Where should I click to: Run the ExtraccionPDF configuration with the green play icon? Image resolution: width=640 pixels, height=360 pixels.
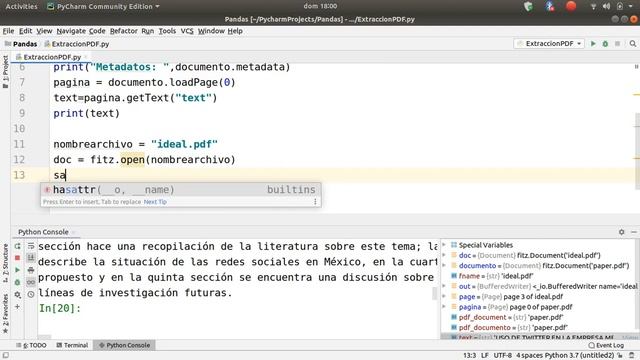[x=593, y=44]
